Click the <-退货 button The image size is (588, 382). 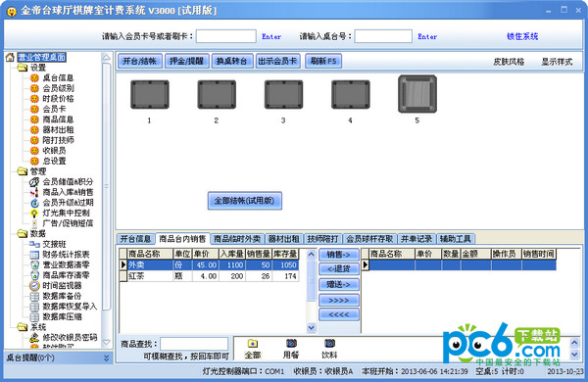click(x=339, y=268)
